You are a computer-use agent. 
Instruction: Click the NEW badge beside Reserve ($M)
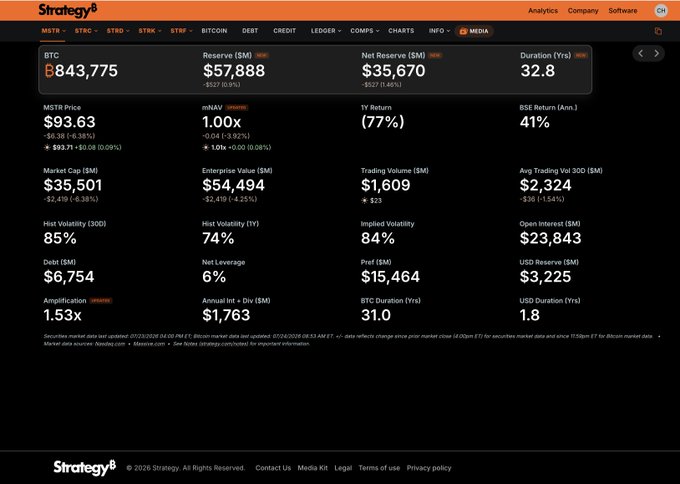tap(262, 56)
